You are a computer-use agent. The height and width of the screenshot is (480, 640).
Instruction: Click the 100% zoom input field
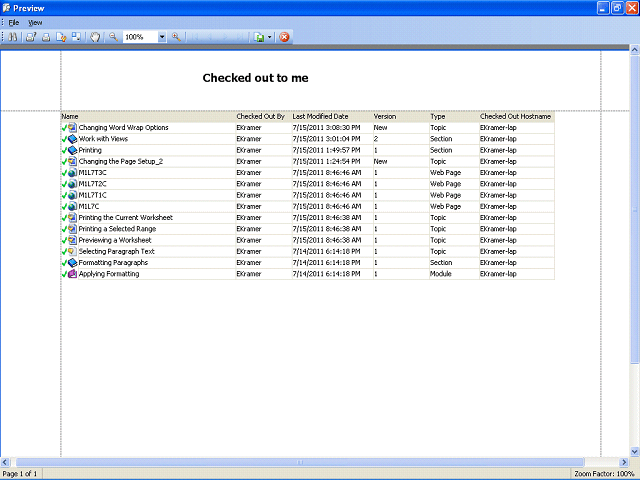[140, 37]
